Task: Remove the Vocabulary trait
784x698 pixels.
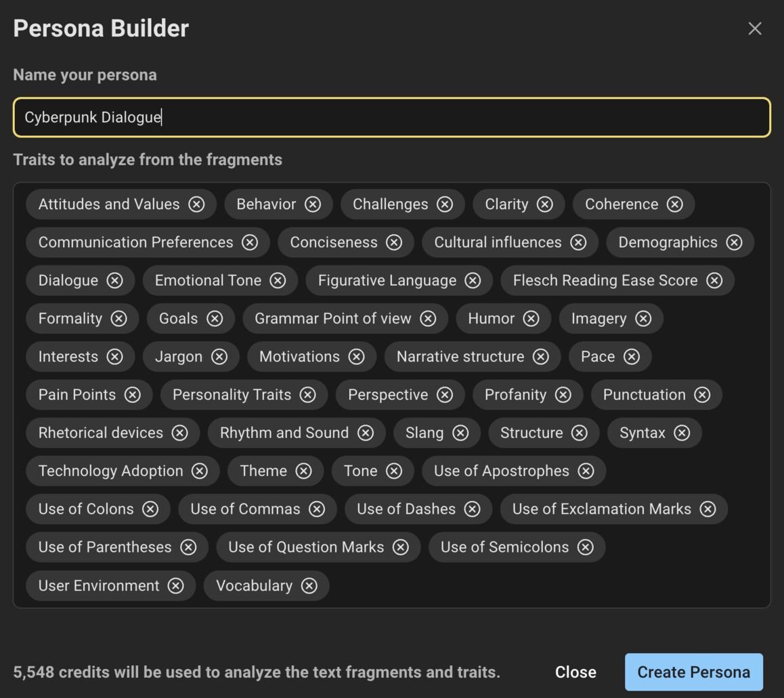Action: tap(309, 586)
